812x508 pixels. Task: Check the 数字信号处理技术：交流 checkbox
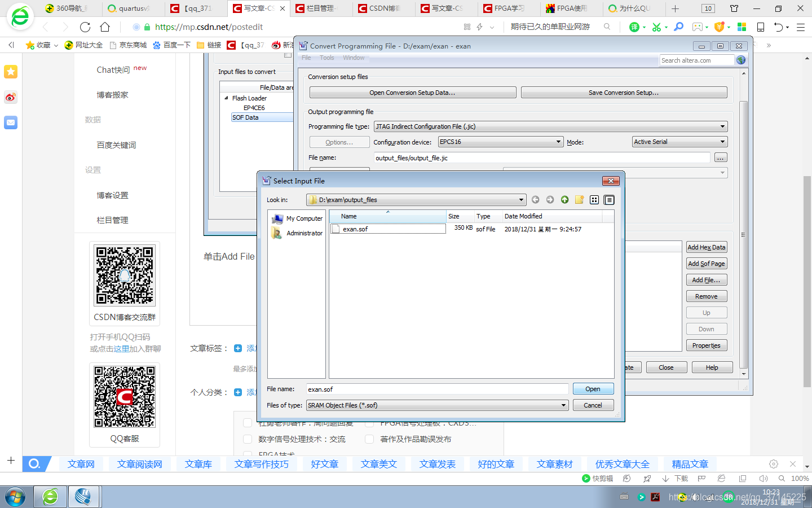coord(248,439)
